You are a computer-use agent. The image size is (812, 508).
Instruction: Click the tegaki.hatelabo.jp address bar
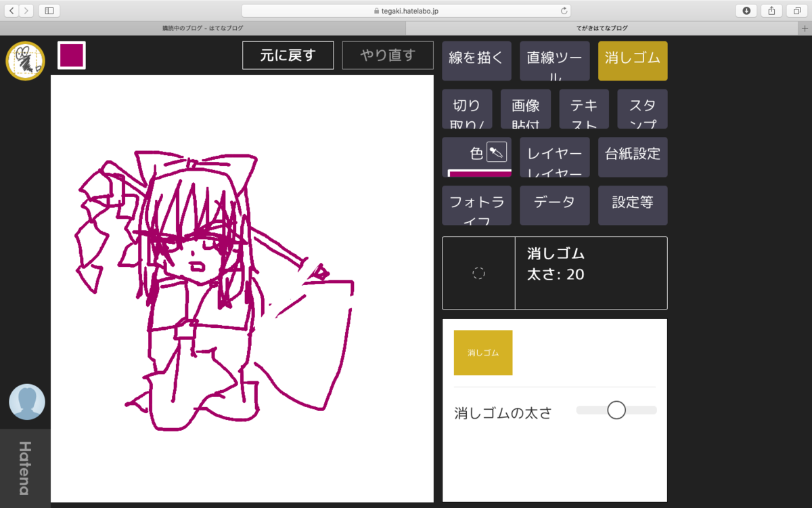point(406,11)
